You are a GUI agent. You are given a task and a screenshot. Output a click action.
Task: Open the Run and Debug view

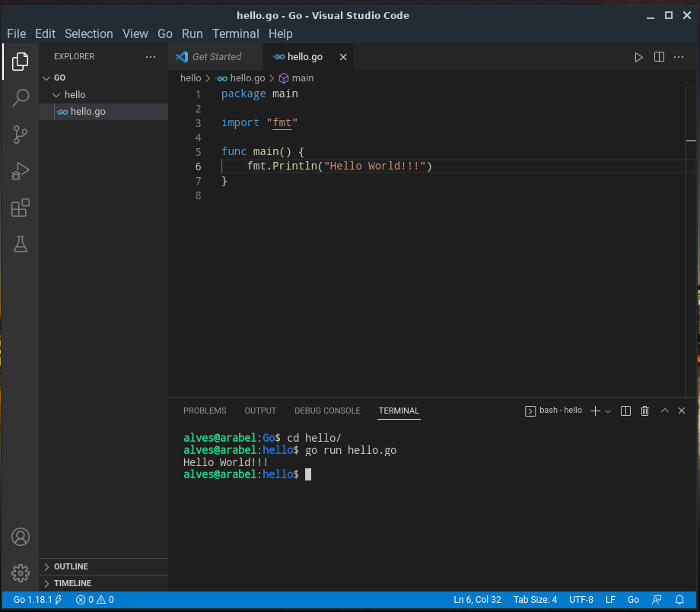[x=20, y=171]
